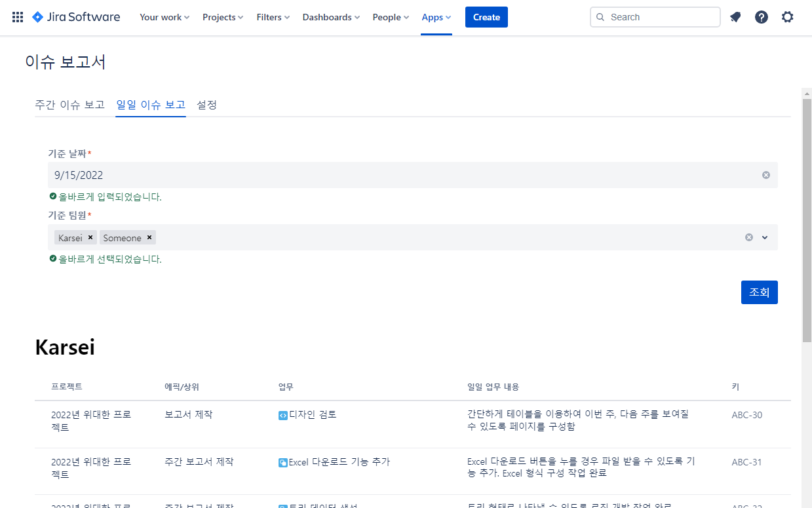Open issue key ABC-31
The width and height of the screenshot is (812, 508).
pyautogui.click(x=747, y=462)
